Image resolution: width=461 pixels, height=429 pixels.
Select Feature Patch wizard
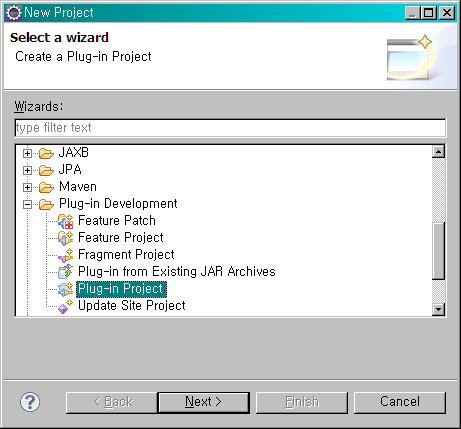click(117, 221)
